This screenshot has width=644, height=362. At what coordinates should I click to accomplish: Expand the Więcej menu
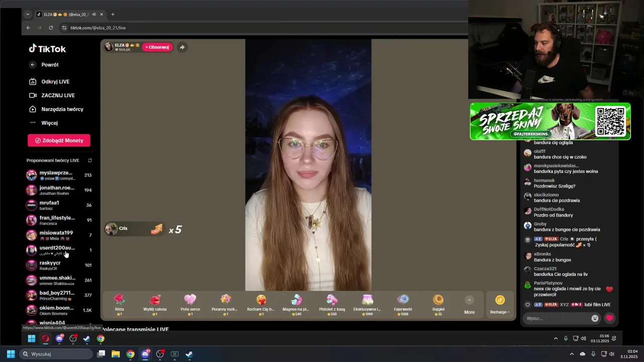tap(44, 123)
